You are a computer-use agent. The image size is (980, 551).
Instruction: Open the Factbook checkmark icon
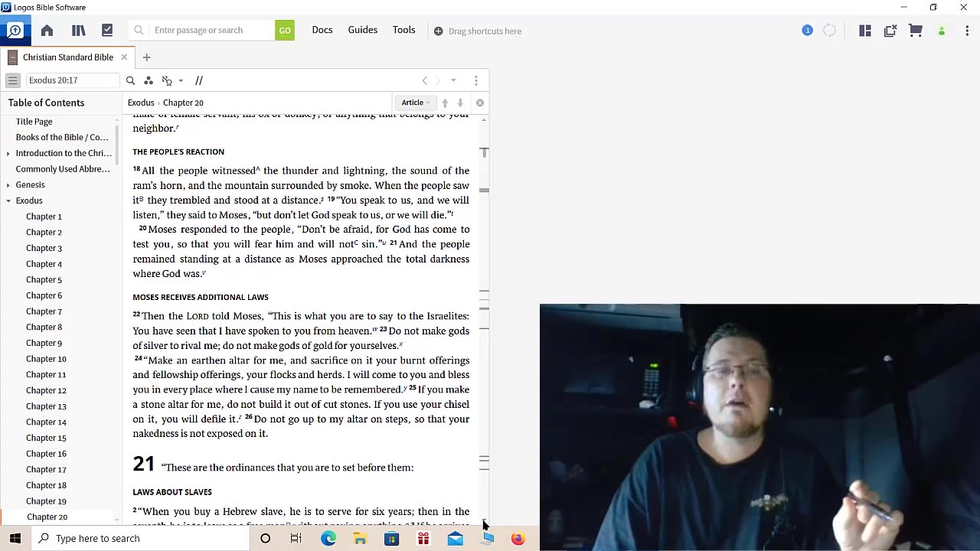point(107,31)
